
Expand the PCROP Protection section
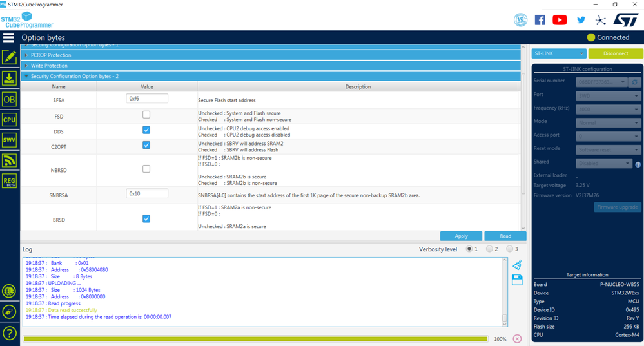pyautogui.click(x=271, y=55)
